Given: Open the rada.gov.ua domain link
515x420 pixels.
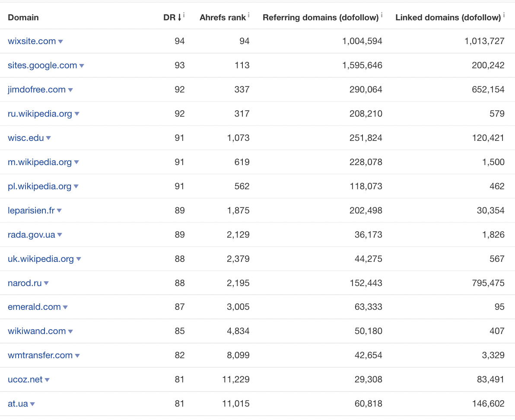Looking at the screenshot, I should click(x=32, y=235).
